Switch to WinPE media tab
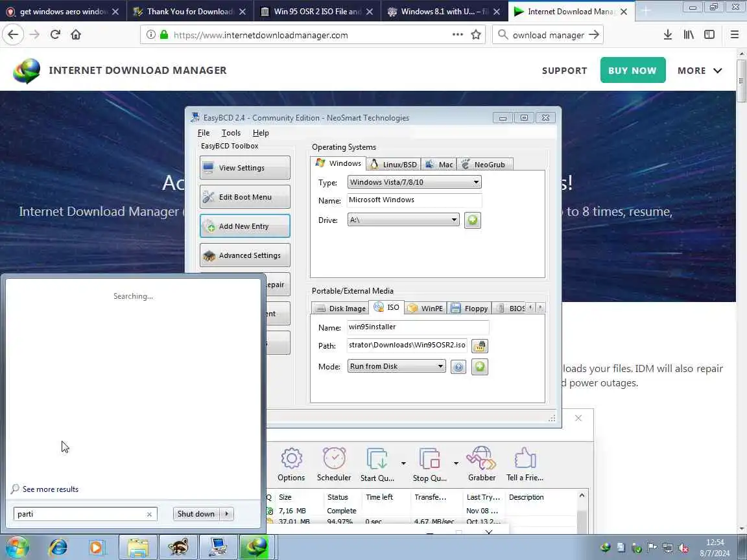The height and width of the screenshot is (560, 747). pos(425,308)
